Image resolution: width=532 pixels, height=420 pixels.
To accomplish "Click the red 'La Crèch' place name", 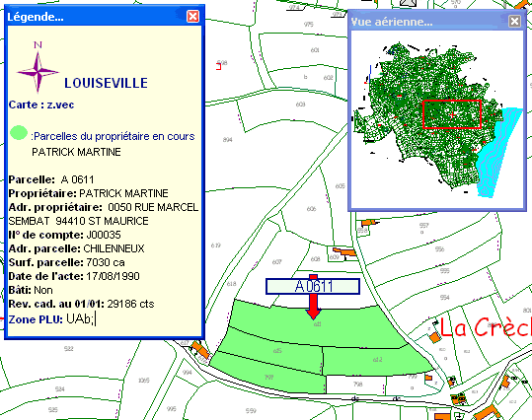I will pyautogui.click(x=486, y=328).
